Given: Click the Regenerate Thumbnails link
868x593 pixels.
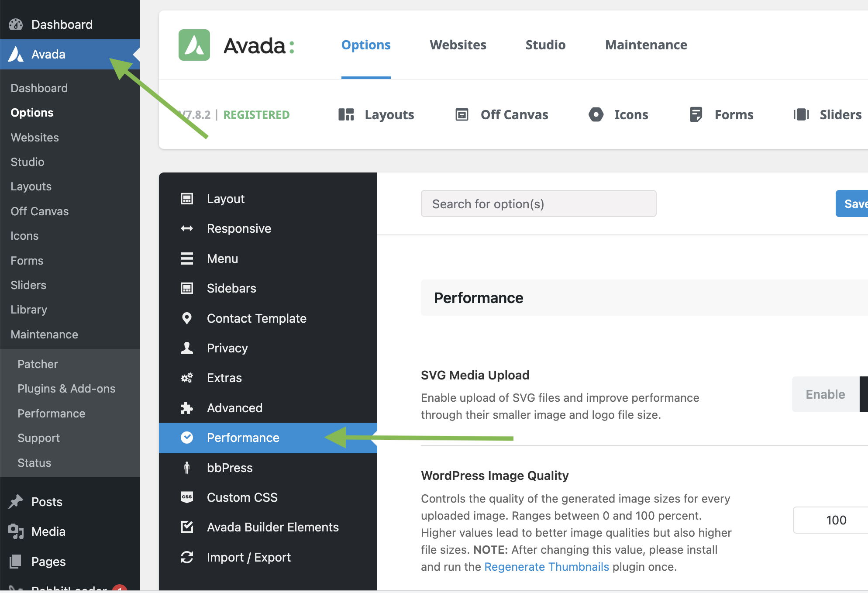Looking at the screenshot, I should (547, 566).
